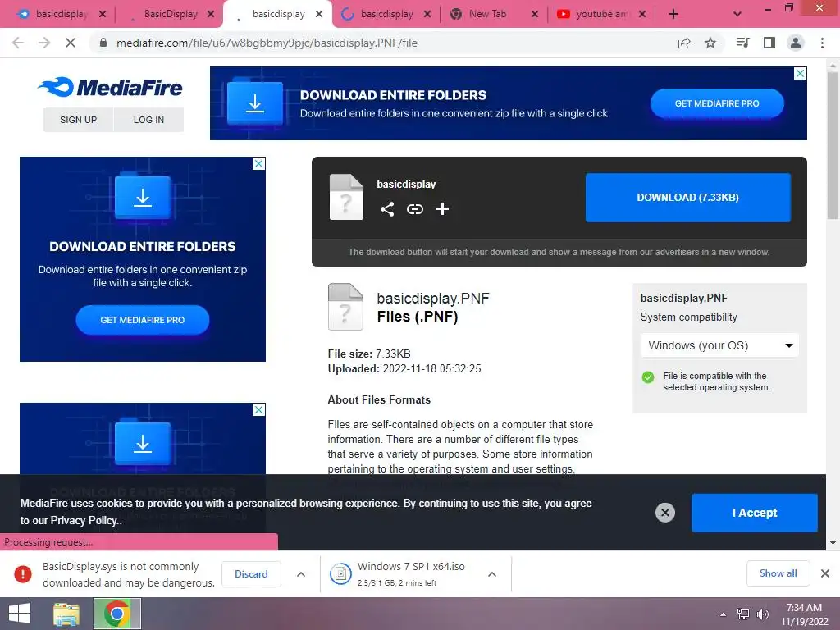Click the address bar URL
The width and height of the screenshot is (840, 630).
click(267, 43)
